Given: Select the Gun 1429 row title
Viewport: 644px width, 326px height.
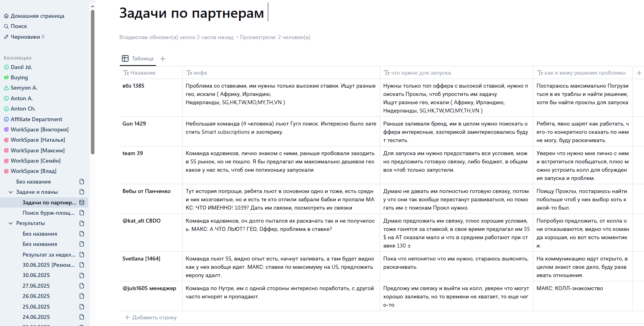Looking at the screenshot, I should [x=134, y=124].
